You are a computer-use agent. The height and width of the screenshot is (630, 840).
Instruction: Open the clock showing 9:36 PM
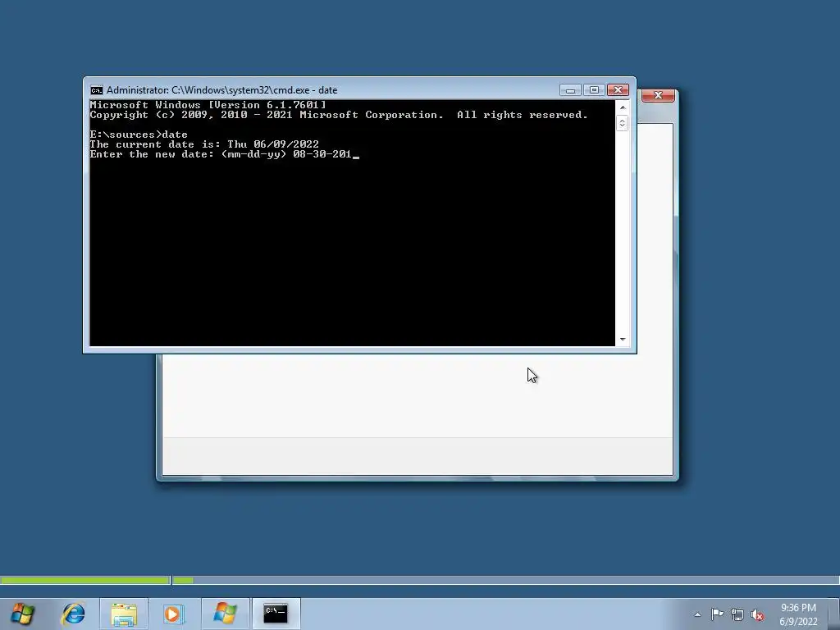pyautogui.click(x=798, y=614)
